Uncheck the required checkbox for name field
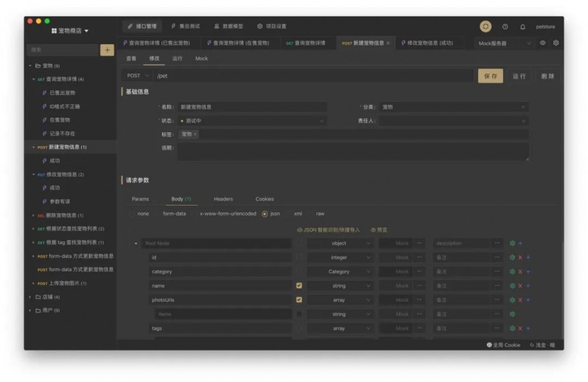The width and height of the screenshot is (588, 382). pos(300,285)
